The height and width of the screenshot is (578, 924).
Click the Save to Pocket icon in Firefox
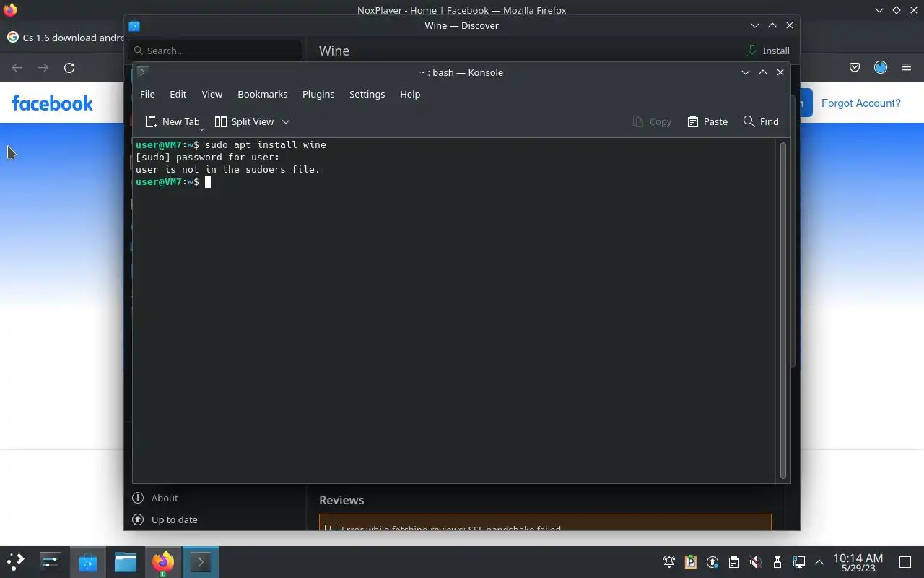click(855, 67)
